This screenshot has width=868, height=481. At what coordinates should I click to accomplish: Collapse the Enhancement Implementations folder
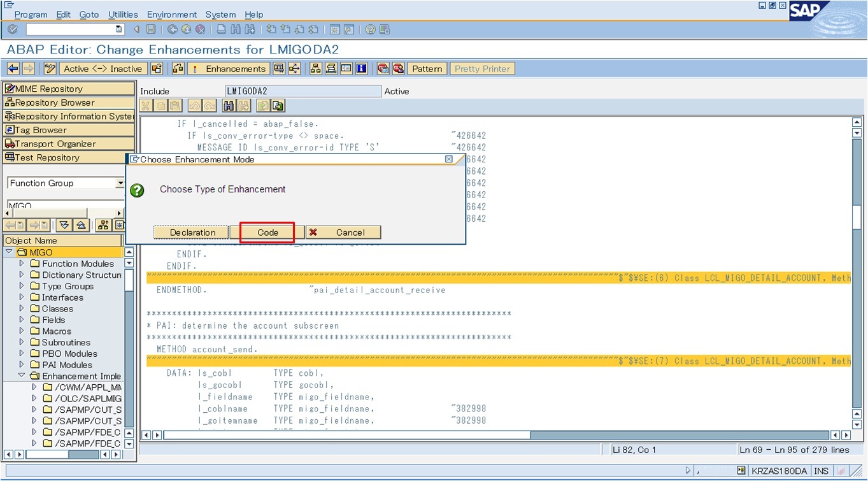(21, 376)
